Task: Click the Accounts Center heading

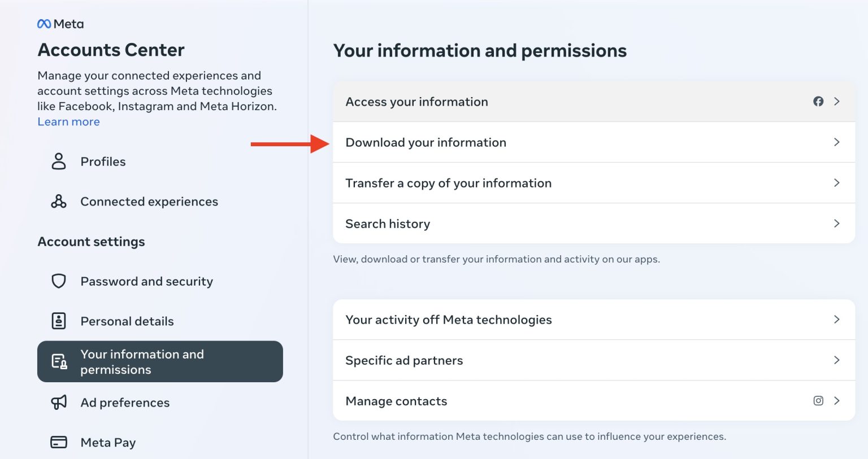Action: pyautogui.click(x=111, y=50)
